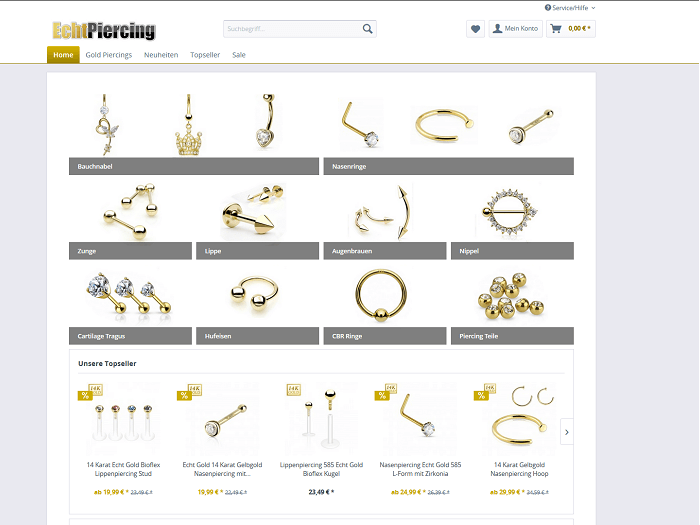The height and width of the screenshot is (525, 700).
Task: Open the wishlist heart icon
Action: click(475, 29)
